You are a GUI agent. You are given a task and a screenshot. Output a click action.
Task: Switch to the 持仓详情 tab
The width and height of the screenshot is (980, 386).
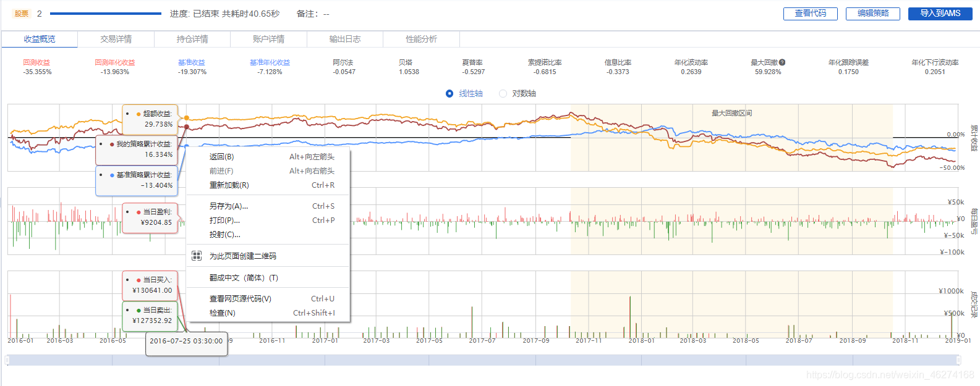192,39
